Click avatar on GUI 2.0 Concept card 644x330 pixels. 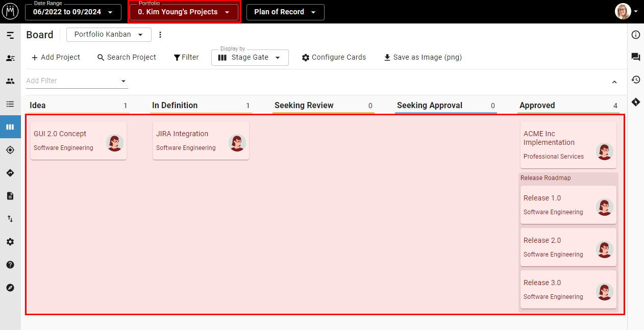[115, 143]
